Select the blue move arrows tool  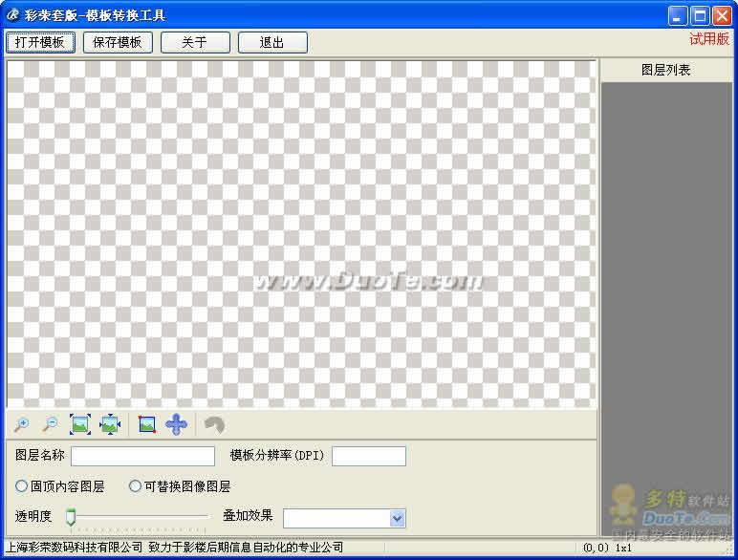[177, 424]
